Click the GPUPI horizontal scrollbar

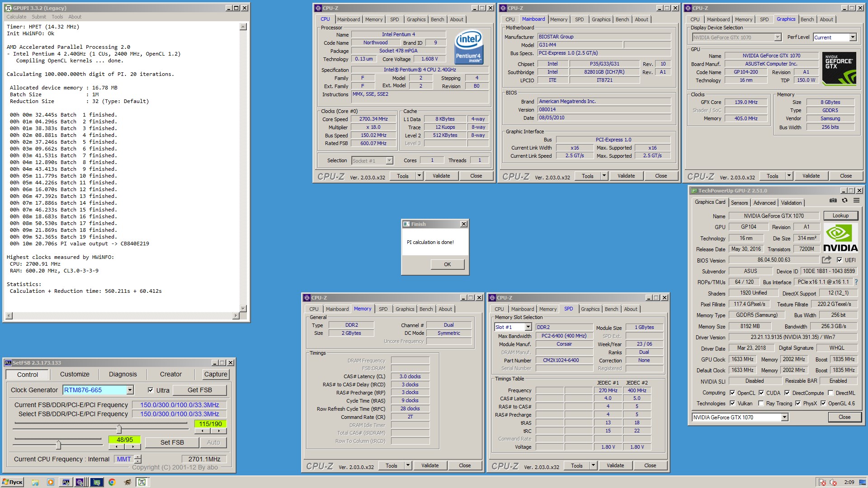(x=122, y=316)
